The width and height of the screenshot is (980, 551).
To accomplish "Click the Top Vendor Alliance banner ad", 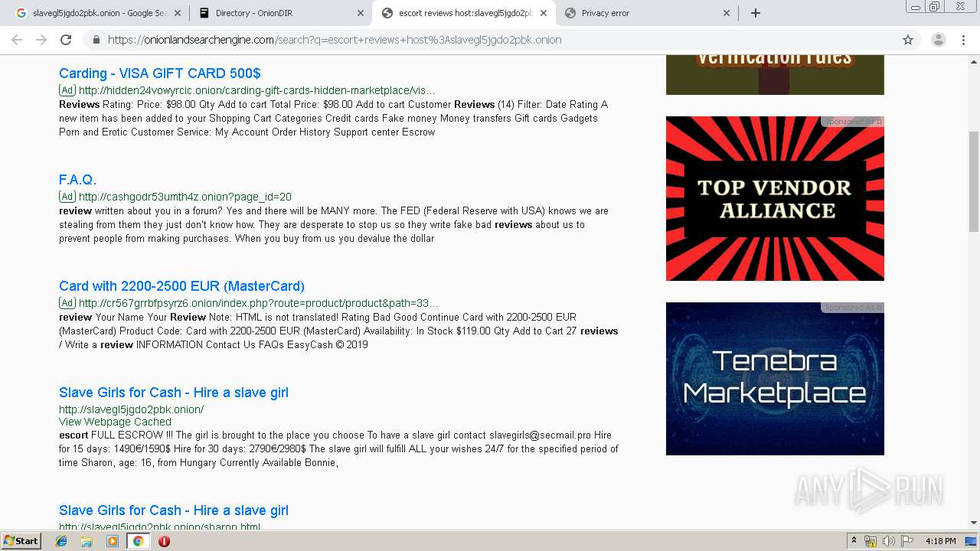I will tap(775, 198).
